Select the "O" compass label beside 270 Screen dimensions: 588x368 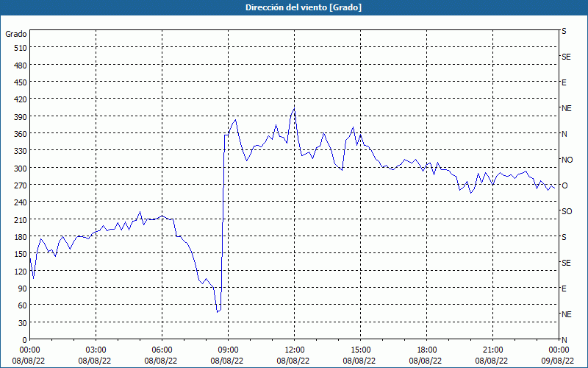coord(564,185)
